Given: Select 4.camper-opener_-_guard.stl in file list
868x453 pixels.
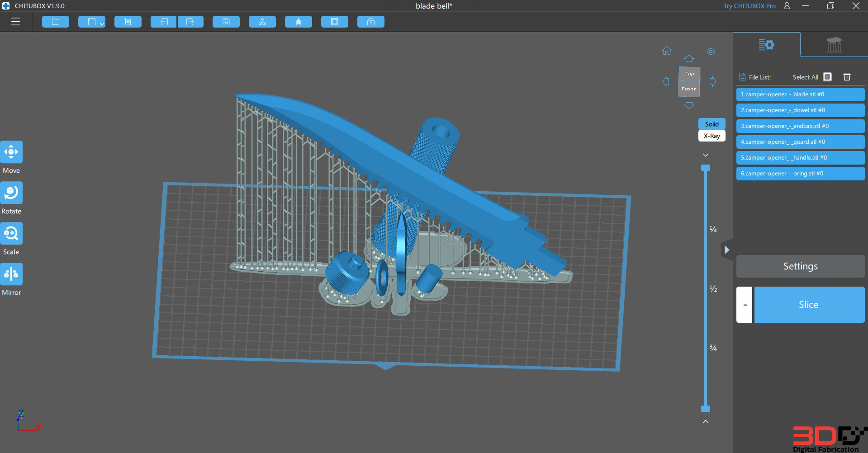Looking at the screenshot, I should [x=800, y=142].
